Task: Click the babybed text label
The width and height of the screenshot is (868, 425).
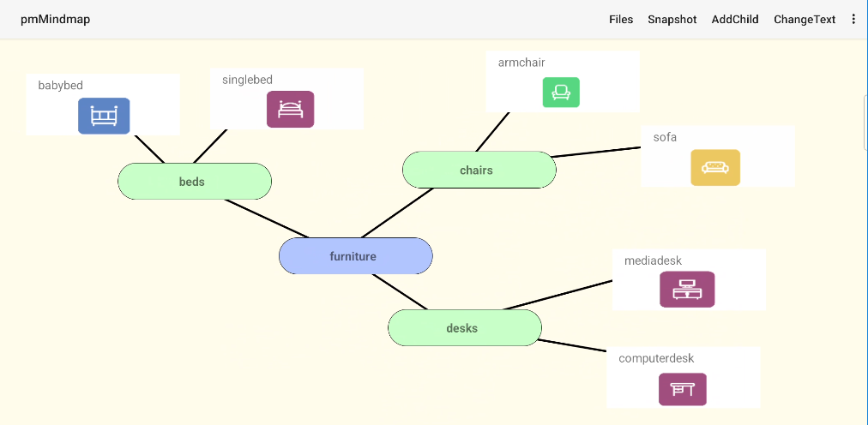Action: click(60, 85)
